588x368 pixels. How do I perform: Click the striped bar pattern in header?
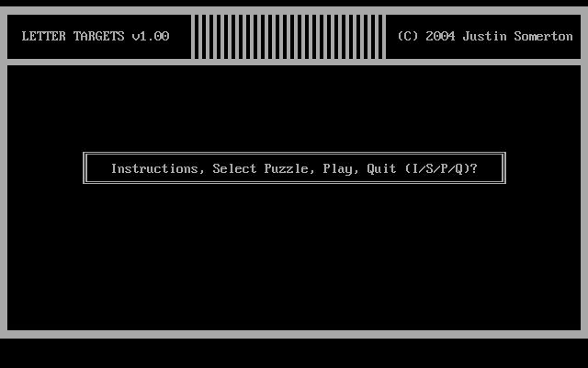click(288, 37)
